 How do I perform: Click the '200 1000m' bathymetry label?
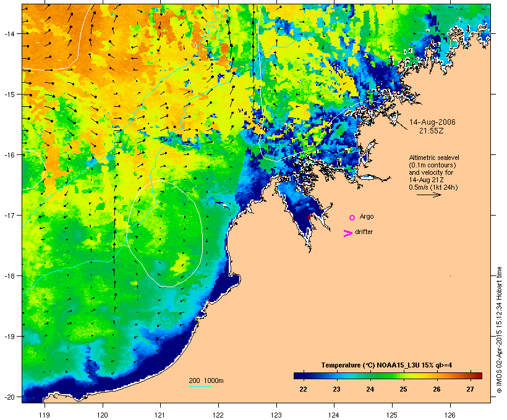coord(206,380)
